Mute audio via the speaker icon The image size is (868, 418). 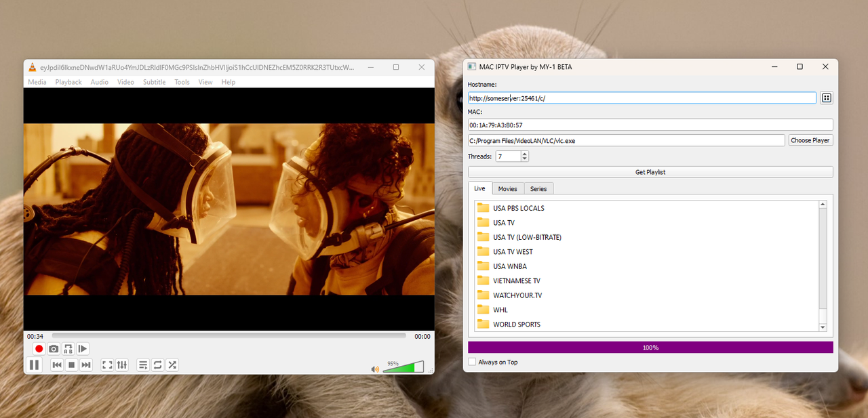(x=375, y=369)
